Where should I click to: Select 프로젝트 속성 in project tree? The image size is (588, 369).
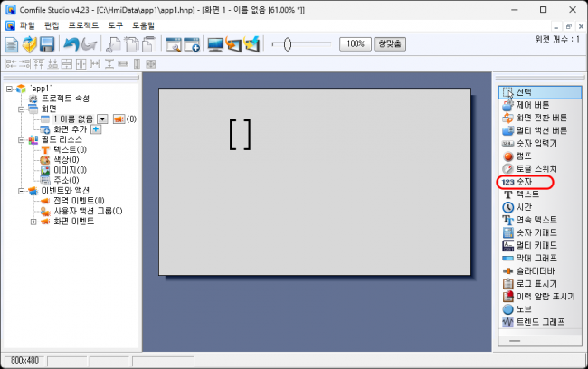(x=65, y=98)
